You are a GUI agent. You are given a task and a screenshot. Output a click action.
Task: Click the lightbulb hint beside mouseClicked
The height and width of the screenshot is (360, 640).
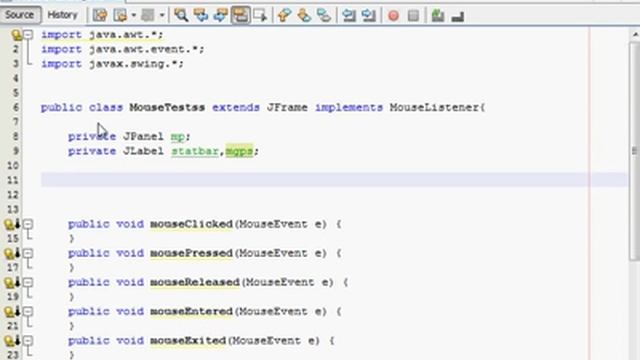click(9, 224)
